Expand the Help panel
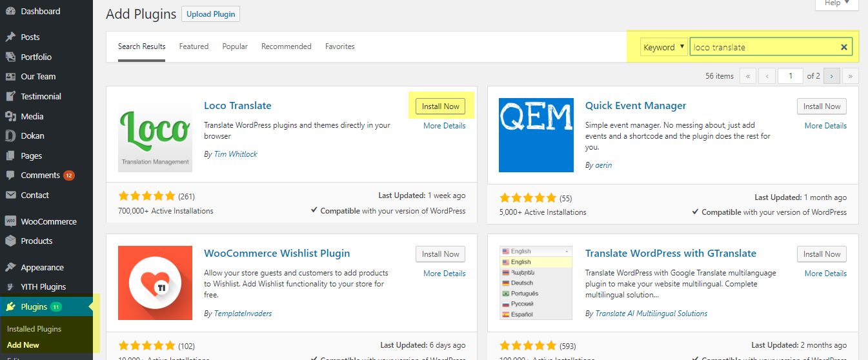The width and height of the screenshot is (868, 360). [837, 3]
